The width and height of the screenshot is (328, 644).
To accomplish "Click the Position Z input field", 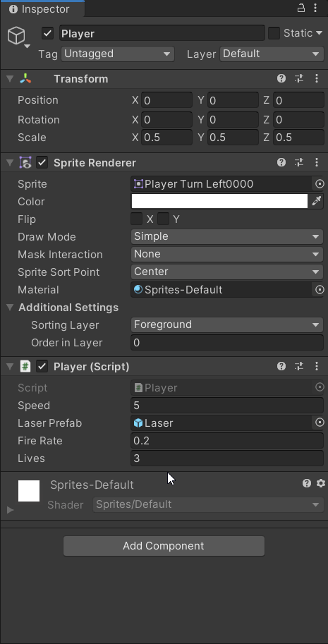I will pyautogui.click(x=298, y=100).
